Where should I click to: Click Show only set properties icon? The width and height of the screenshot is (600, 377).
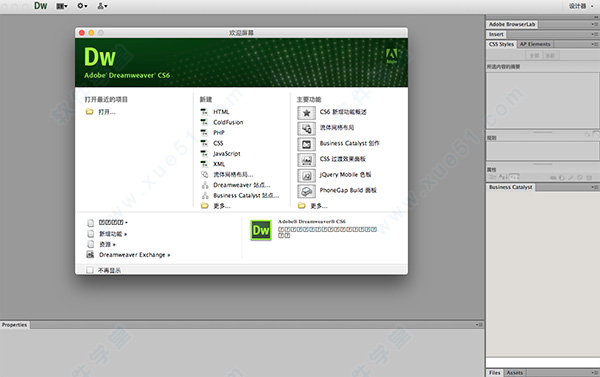tap(514, 176)
